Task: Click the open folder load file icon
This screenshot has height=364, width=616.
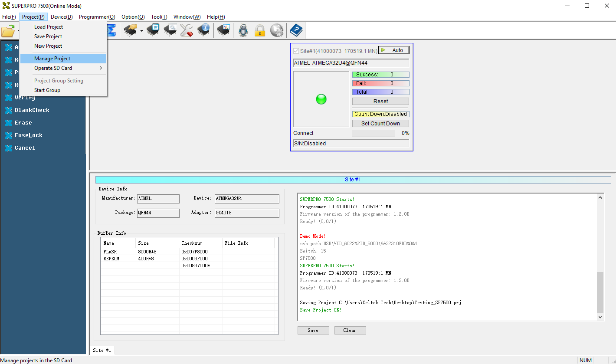Action: click(8, 31)
